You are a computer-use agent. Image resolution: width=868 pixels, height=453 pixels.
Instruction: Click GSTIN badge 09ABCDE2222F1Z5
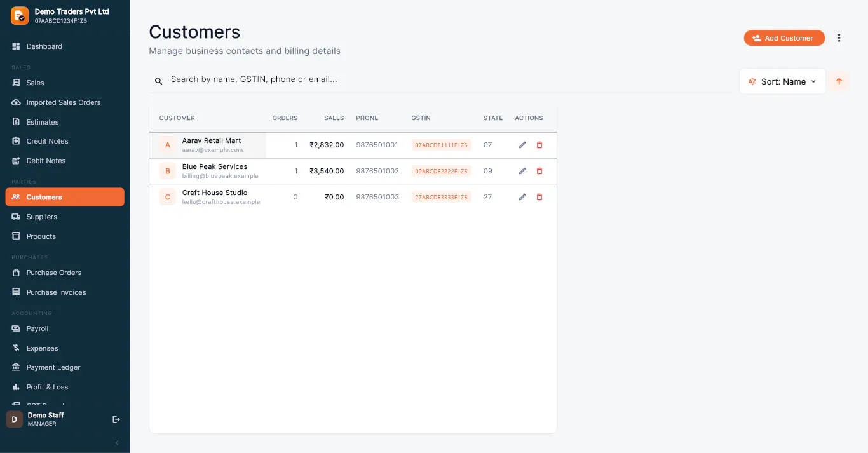point(441,171)
